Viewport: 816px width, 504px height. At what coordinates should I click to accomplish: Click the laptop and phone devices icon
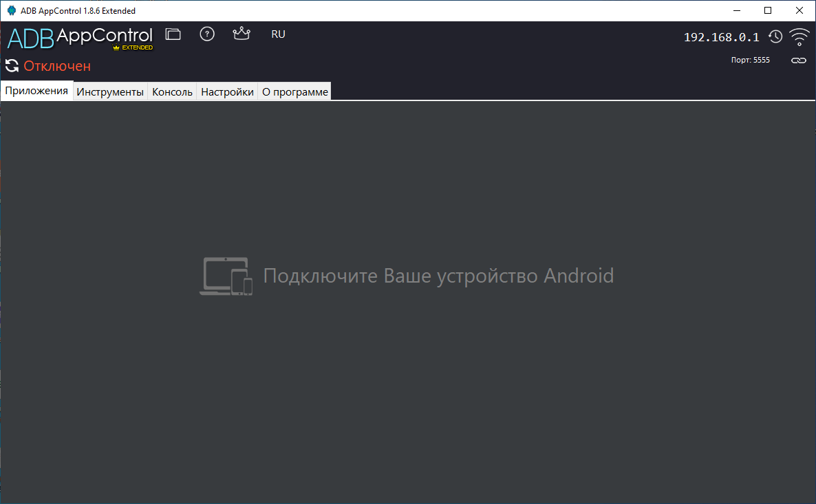tap(226, 276)
